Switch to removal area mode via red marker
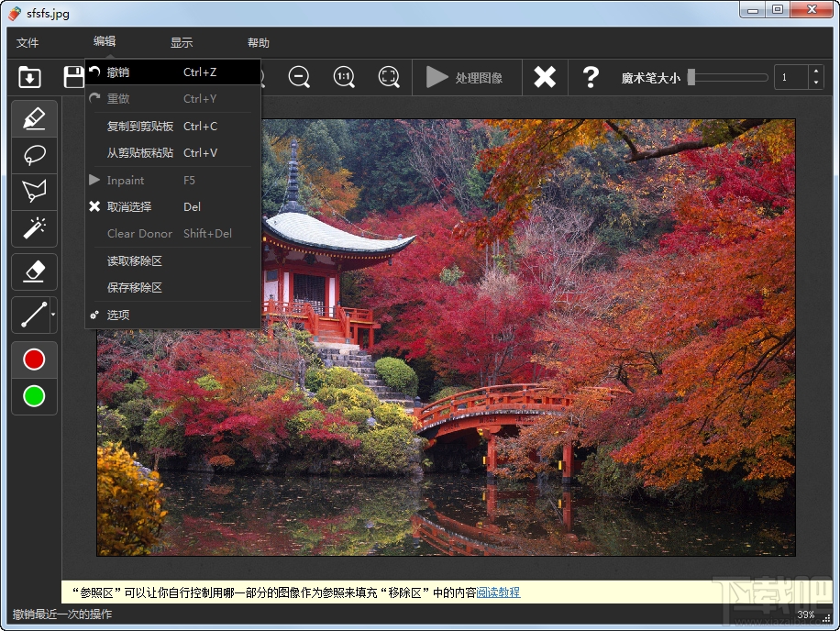This screenshot has height=631, width=840. point(33,359)
